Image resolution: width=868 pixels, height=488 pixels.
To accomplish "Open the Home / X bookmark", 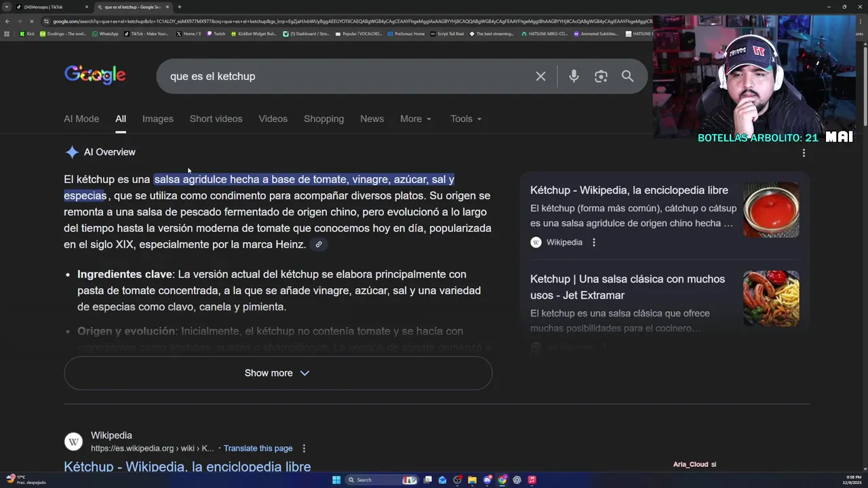I will [x=189, y=33].
